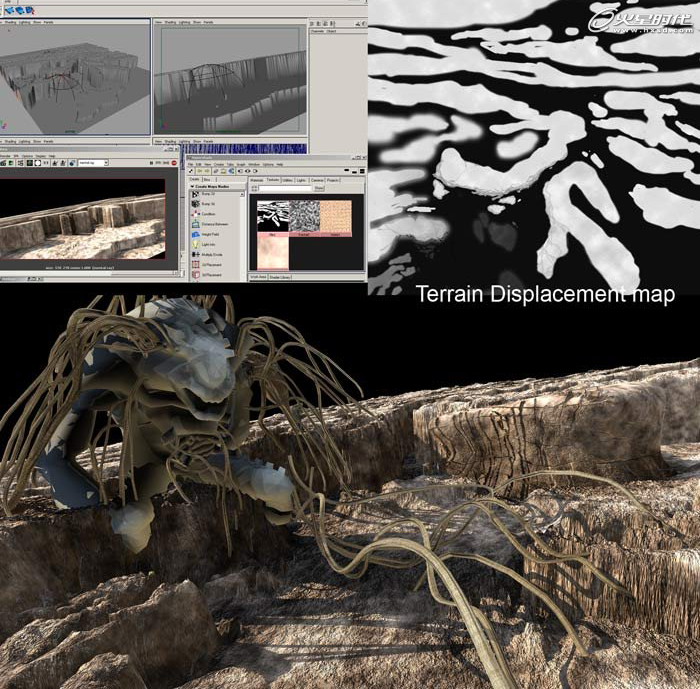Click the output connections icon in Hypershade toolbar
The height and width of the screenshot is (689, 700).
pos(255,171)
